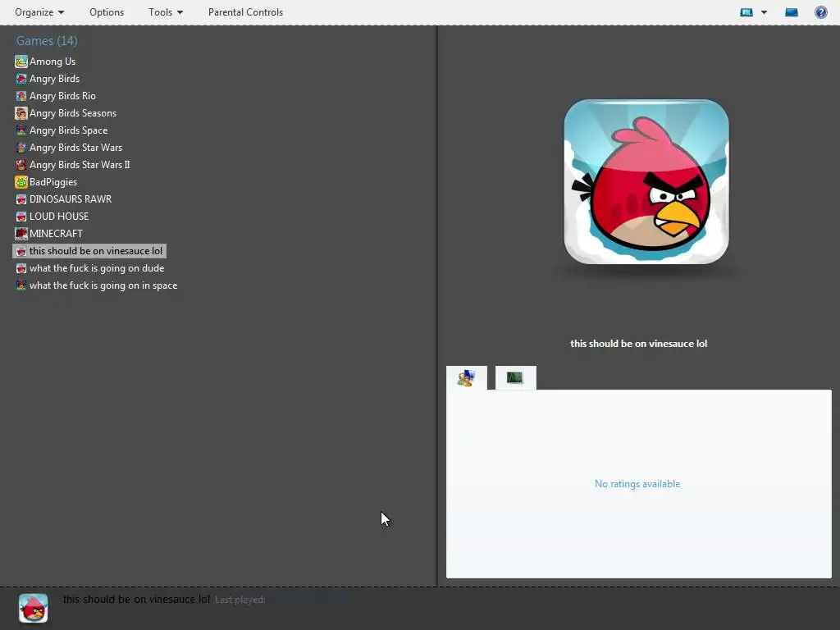Viewport: 840px width, 630px height.
Task: Click the Angry Birds Seasons icon
Action: (21, 113)
